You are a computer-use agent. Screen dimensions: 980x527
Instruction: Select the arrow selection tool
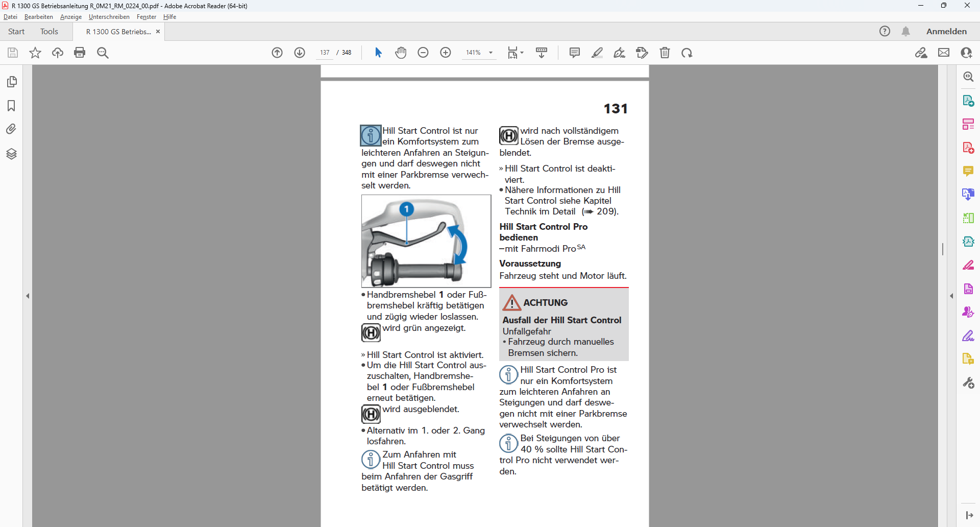coord(378,53)
